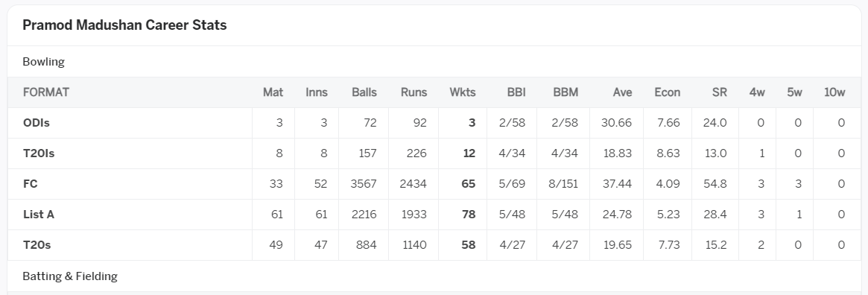The height and width of the screenshot is (295, 868).
Task: Click the Econ column header
Action: point(667,92)
